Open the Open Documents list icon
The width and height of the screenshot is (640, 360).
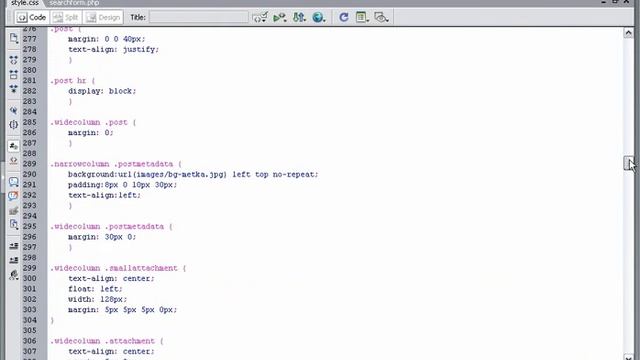click(13, 38)
